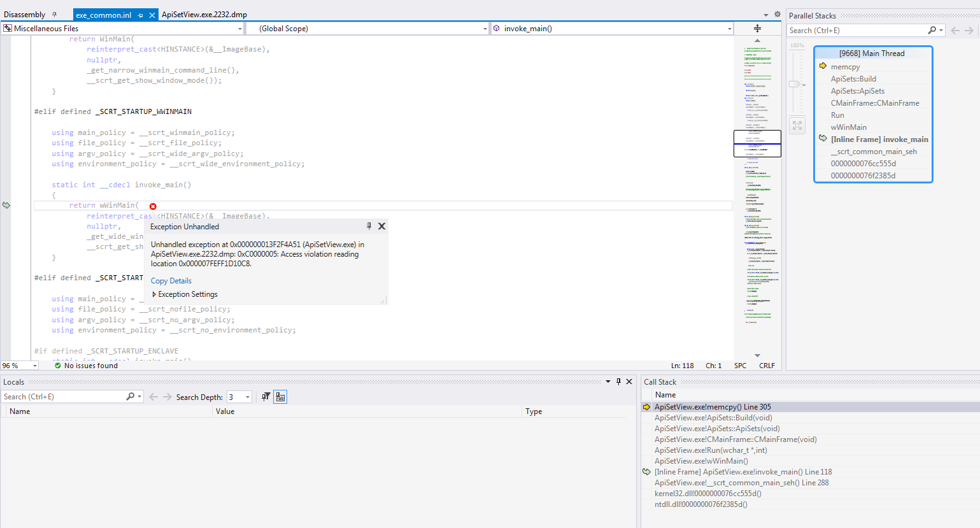Click the [9668] Main Thread header

pyautogui.click(x=872, y=54)
